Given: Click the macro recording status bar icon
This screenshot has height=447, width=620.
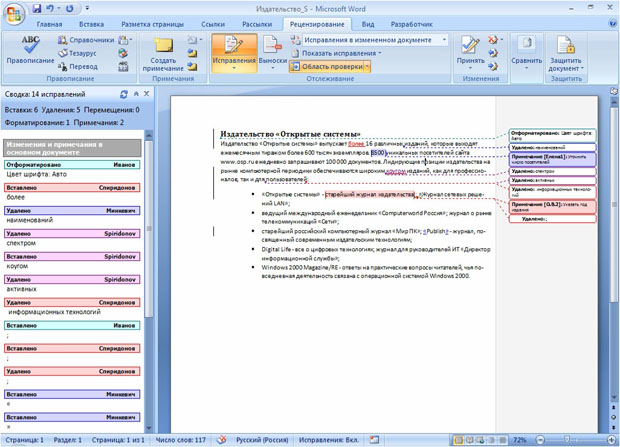Looking at the screenshot, I should coord(374,439).
